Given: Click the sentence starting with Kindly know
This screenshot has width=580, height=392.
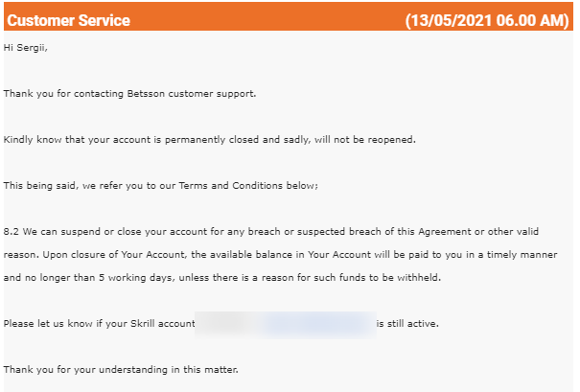Looking at the screenshot, I should click(209, 140).
